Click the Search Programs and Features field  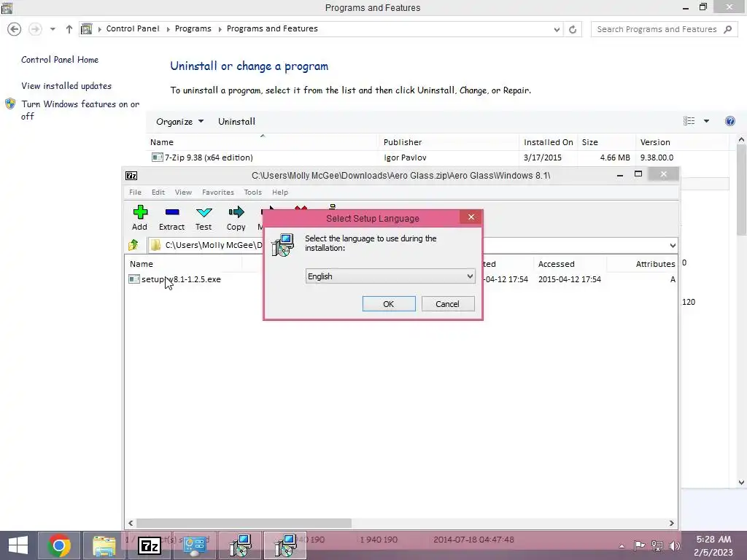(x=657, y=29)
